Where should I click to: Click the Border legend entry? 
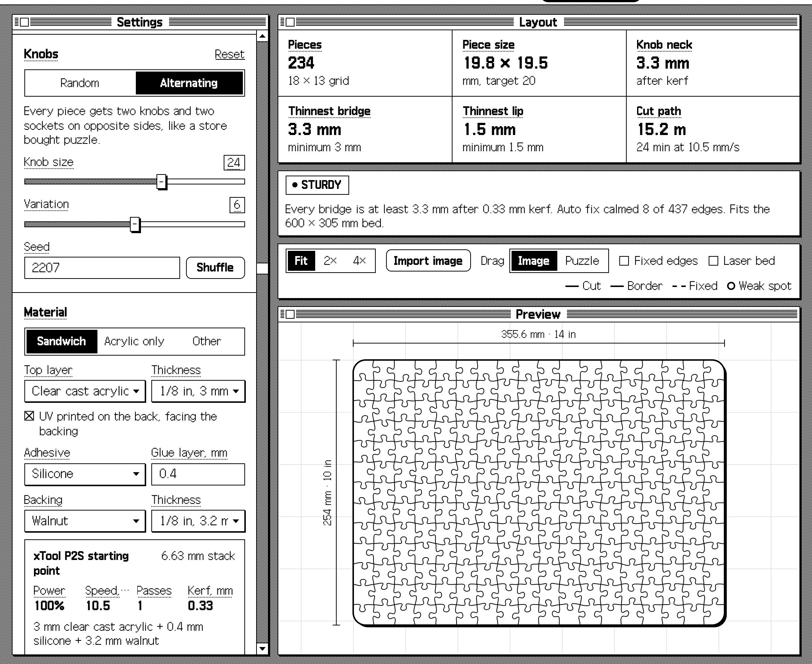636,286
